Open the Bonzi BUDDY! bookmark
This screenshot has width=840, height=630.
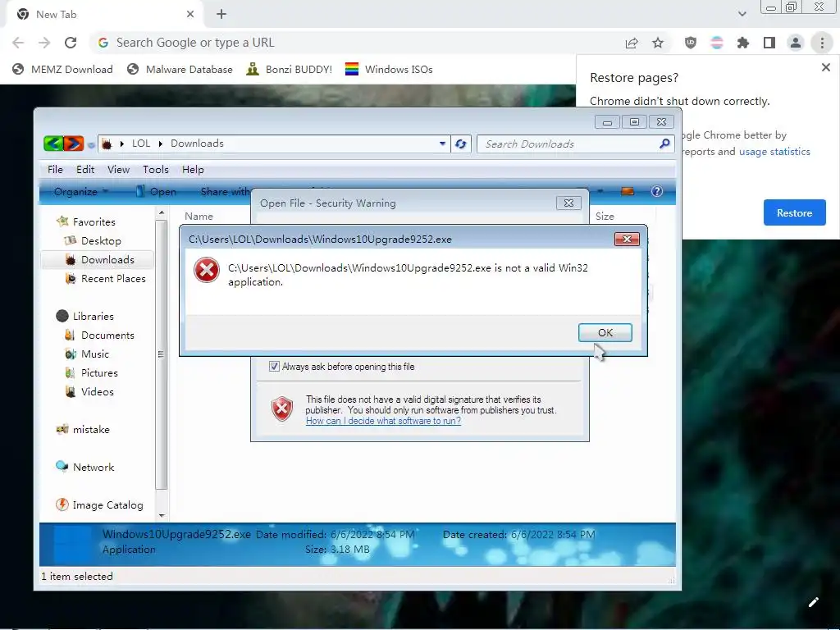[x=290, y=70]
